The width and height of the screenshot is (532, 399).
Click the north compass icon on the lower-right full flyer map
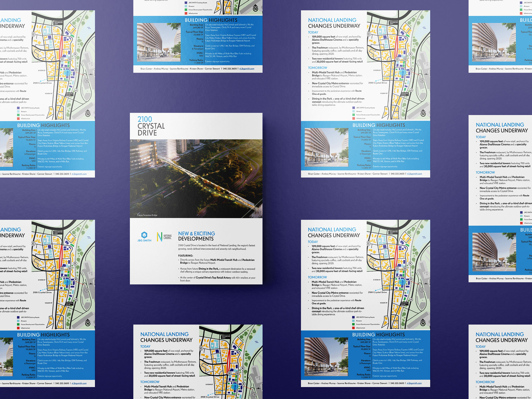[x=423, y=323]
